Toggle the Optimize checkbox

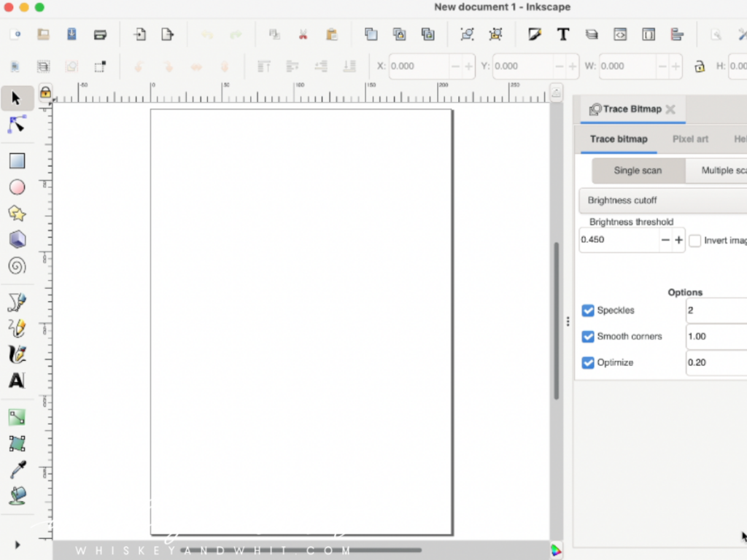coord(588,363)
